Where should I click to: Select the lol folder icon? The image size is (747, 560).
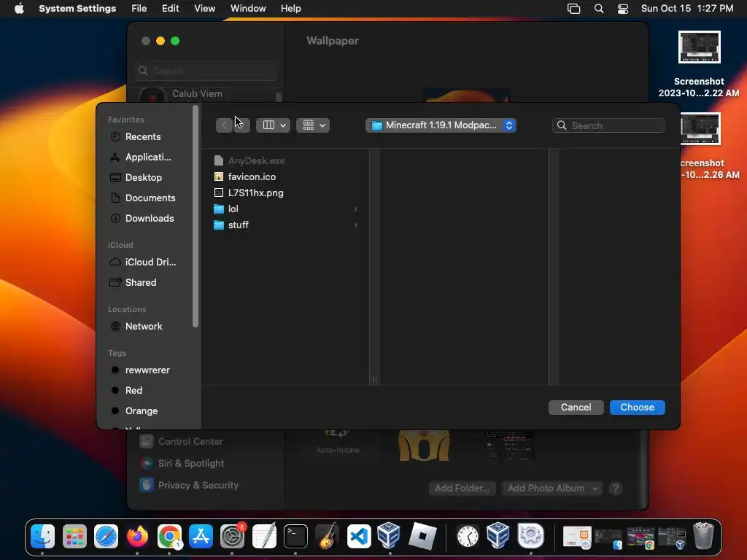[x=219, y=209]
